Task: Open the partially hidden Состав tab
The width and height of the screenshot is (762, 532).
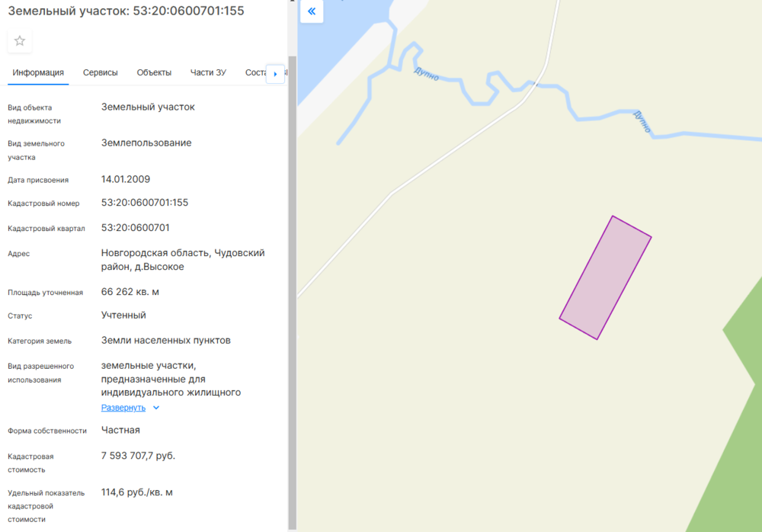Action: 255,73
